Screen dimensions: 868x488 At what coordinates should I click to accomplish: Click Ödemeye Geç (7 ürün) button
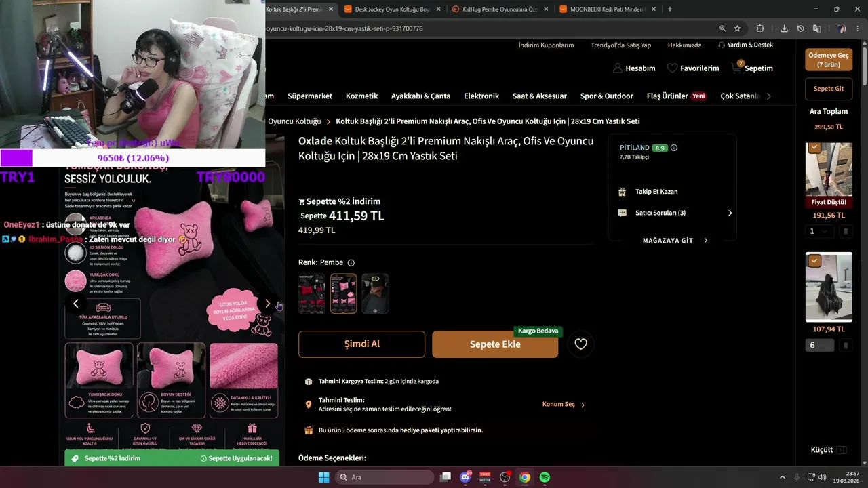(829, 60)
